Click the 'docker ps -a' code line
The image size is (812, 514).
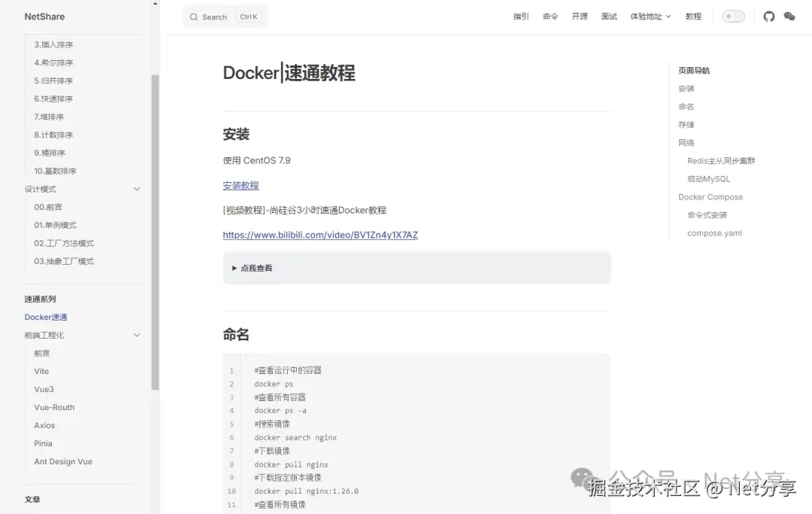[280, 411]
